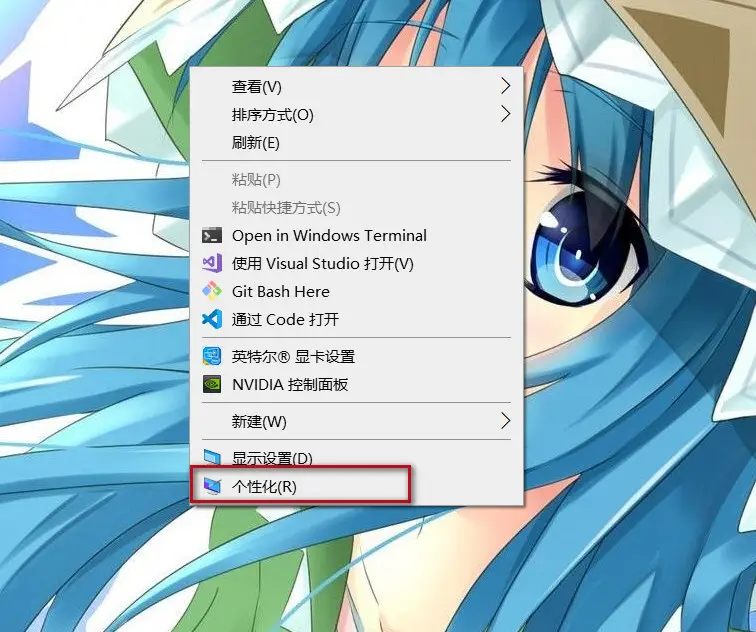Screen dimensions: 756x632
Task: Click the personalization icon beside 个性化(R)
Action: coord(211,487)
